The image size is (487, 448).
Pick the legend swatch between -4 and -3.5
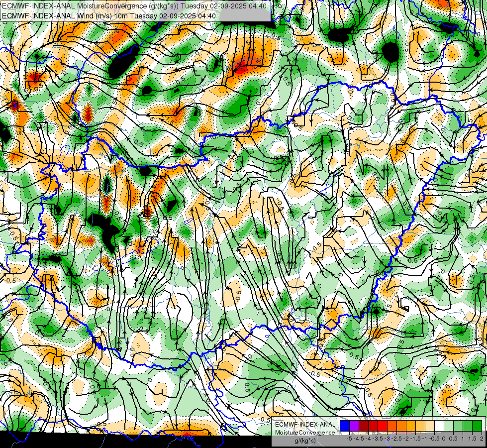tap(373, 426)
